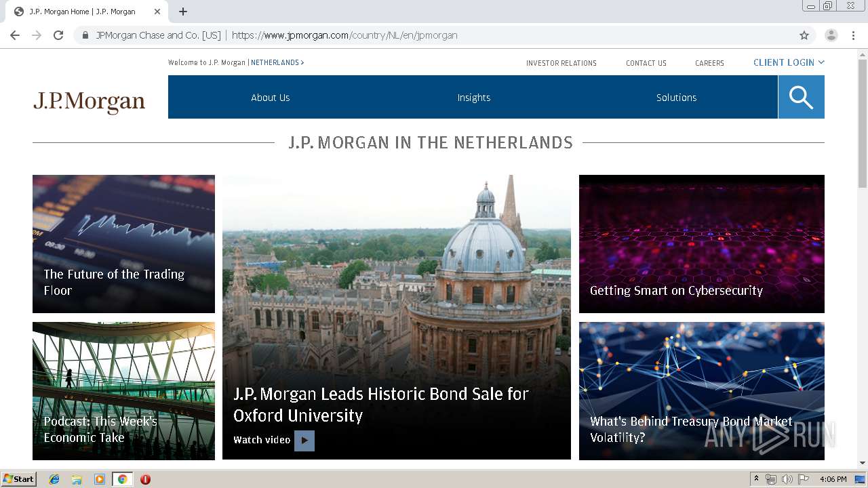The width and height of the screenshot is (868, 488).
Task: Open the About Us menu
Action: (x=270, y=98)
